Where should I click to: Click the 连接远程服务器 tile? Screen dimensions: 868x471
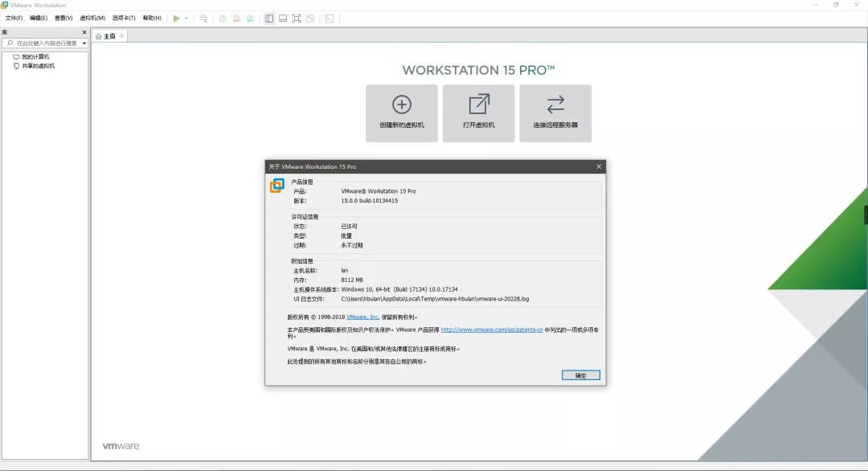[x=556, y=113]
